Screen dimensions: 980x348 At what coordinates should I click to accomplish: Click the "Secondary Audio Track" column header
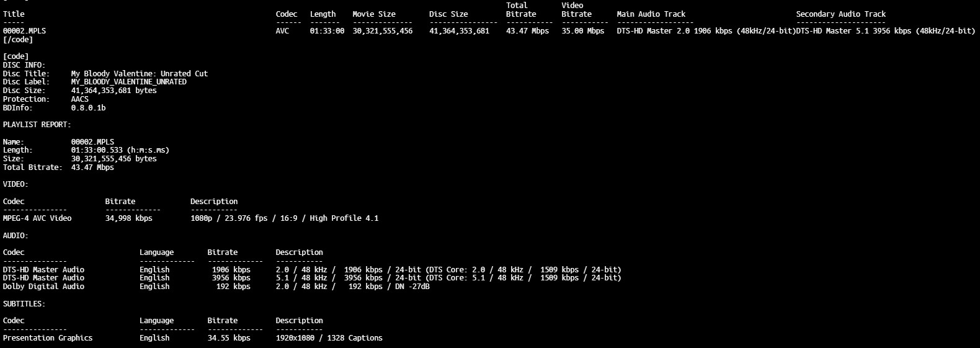(x=840, y=14)
